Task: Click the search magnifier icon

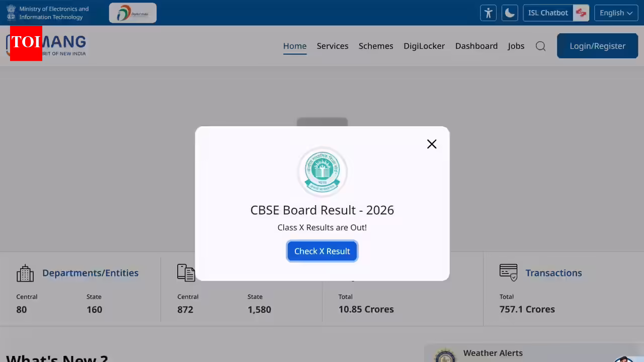Action: coord(540,46)
